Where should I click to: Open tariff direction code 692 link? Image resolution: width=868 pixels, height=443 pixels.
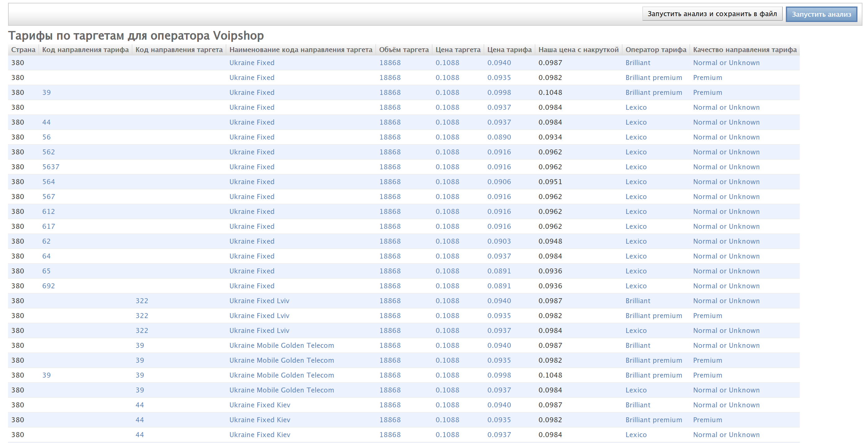tap(49, 286)
